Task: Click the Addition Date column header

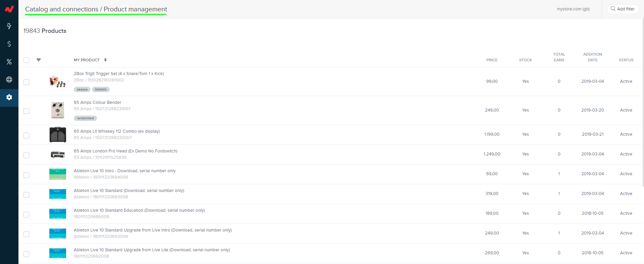Action: (x=592, y=57)
